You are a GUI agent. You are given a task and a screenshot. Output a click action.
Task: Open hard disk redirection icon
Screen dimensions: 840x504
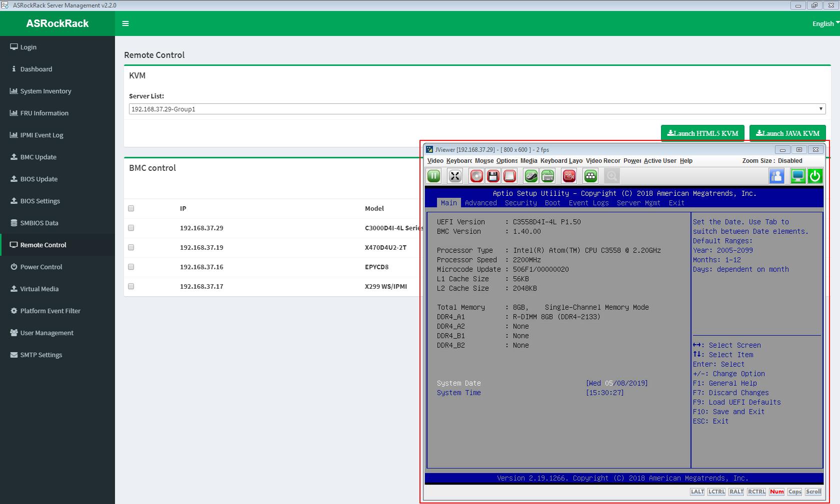click(x=510, y=176)
